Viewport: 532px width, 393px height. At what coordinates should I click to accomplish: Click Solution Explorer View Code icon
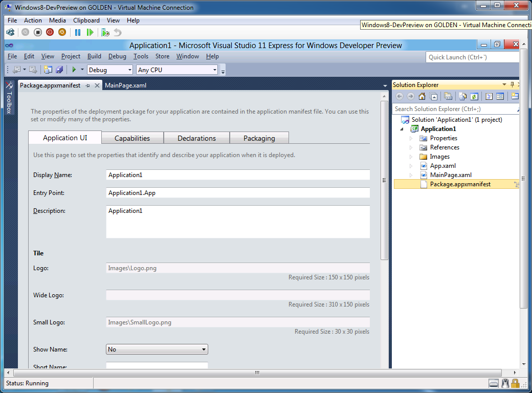pyautogui.click(x=489, y=96)
